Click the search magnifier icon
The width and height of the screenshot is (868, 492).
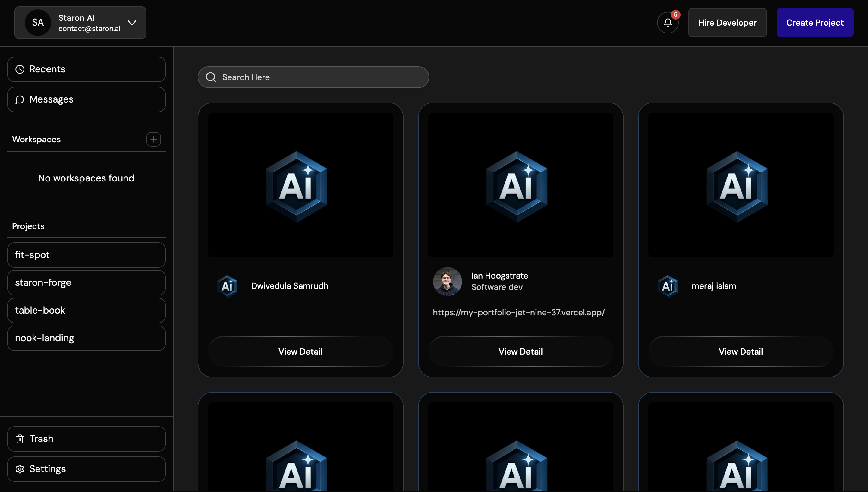[x=211, y=77]
